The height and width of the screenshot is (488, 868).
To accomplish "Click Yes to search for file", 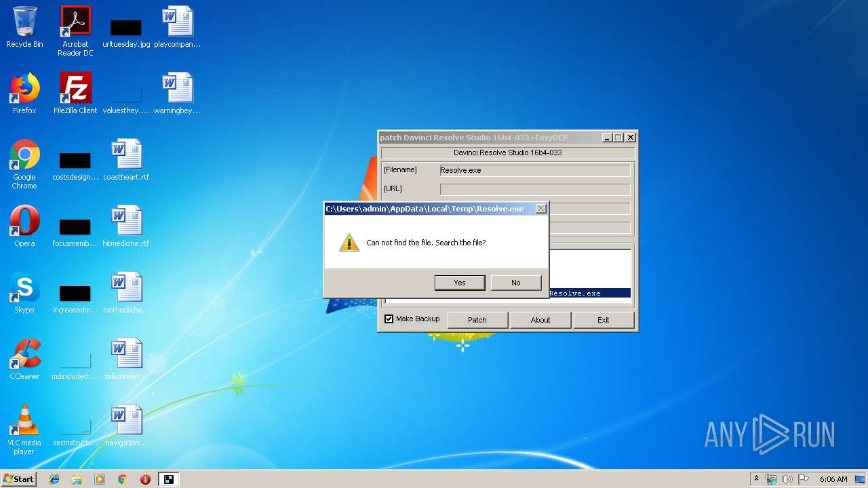I will tap(460, 283).
